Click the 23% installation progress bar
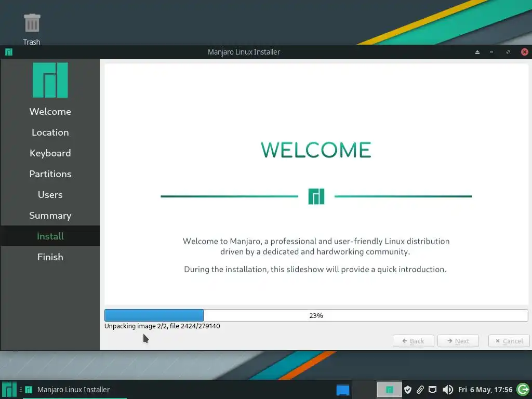The height and width of the screenshot is (399, 532). click(316, 315)
